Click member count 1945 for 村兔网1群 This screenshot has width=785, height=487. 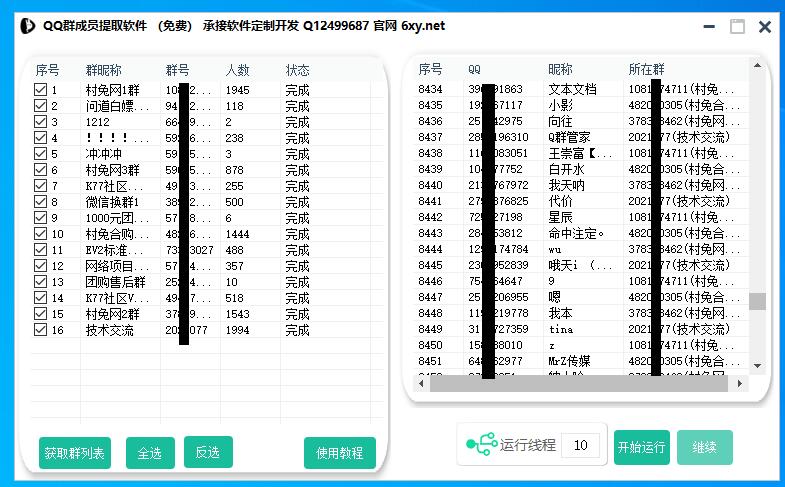pos(237,90)
